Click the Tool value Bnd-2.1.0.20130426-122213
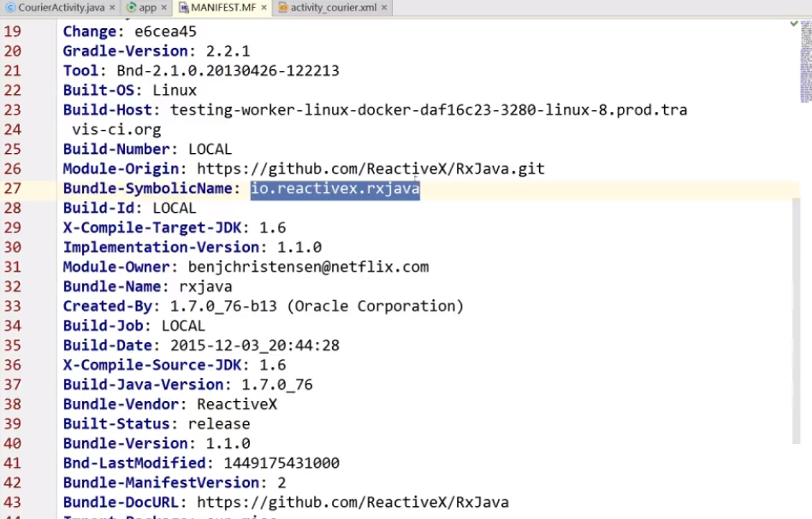Viewport: 812px width, 519px height. click(x=228, y=71)
